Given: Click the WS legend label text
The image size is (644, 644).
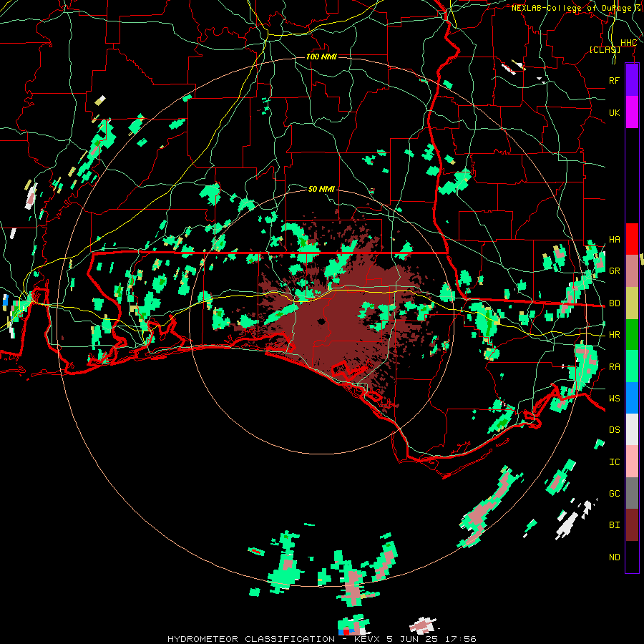Looking at the screenshot, I should (x=614, y=399).
